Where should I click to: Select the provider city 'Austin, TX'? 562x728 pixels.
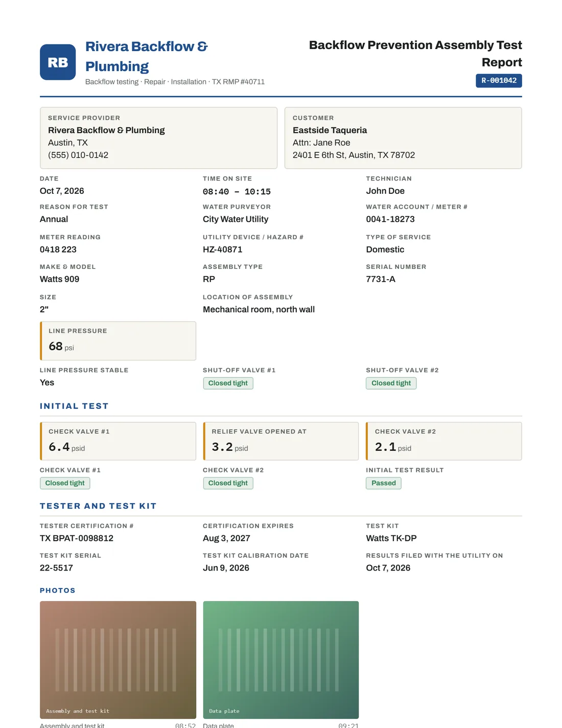(68, 143)
